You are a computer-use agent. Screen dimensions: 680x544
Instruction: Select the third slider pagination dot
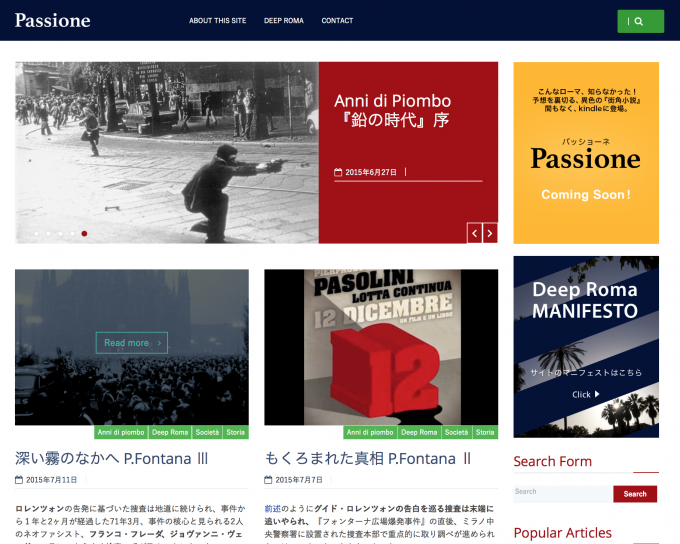click(60, 233)
